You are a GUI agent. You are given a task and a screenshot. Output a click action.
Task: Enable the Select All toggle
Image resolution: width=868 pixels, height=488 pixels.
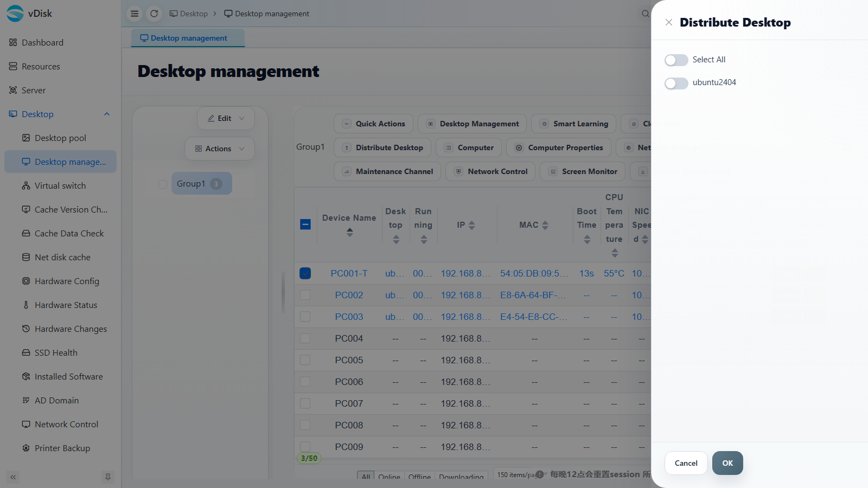(676, 60)
